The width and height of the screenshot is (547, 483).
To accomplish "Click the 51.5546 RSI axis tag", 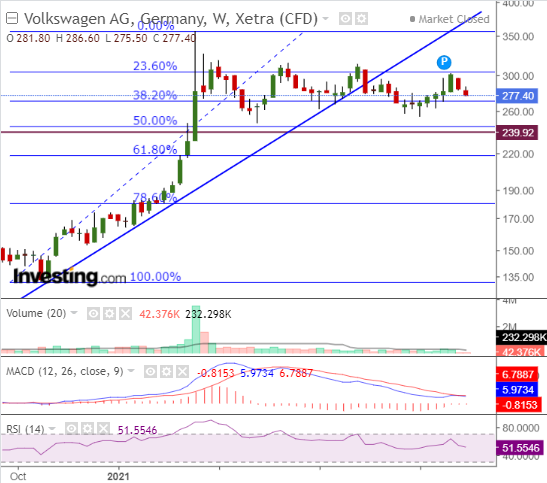I will [x=519, y=447].
